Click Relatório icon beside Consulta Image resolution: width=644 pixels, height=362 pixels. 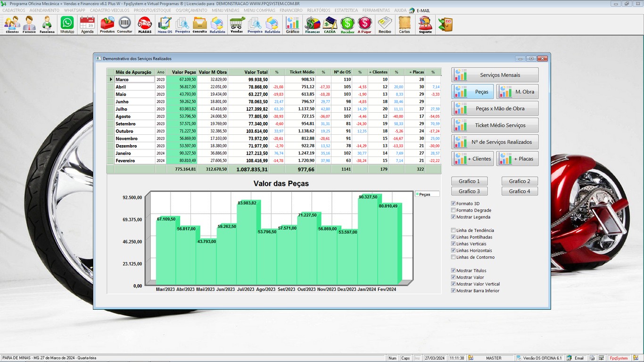pos(217,25)
